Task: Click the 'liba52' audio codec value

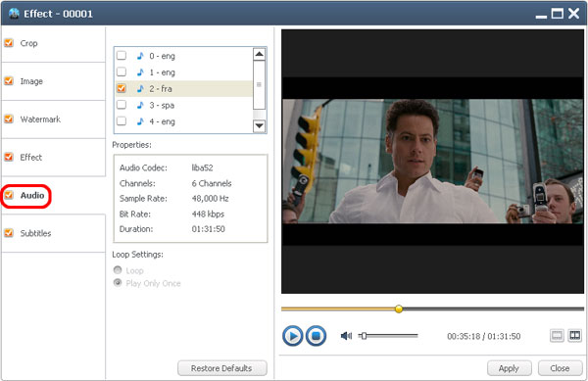Action: tap(202, 167)
